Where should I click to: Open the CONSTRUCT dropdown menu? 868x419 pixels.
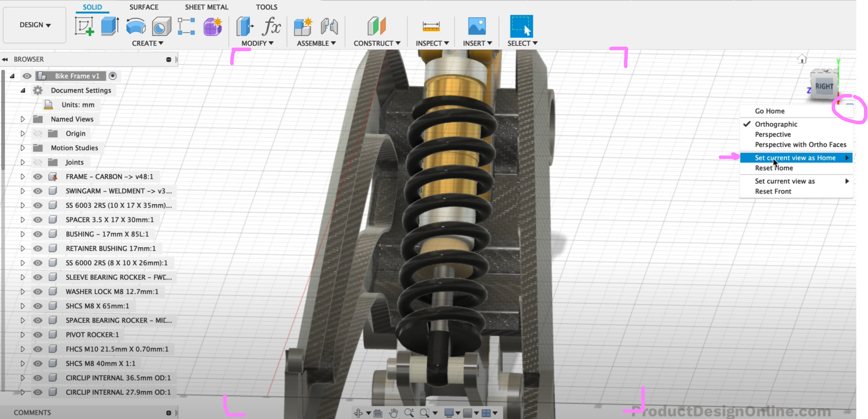pyautogui.click(x=377, y=43)
